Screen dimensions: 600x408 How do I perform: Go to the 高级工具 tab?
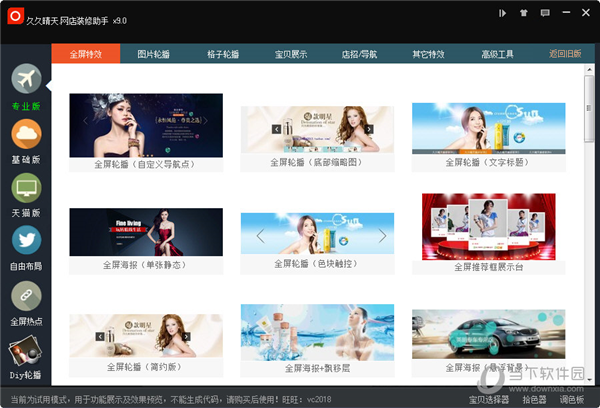[x=497, y=54]
